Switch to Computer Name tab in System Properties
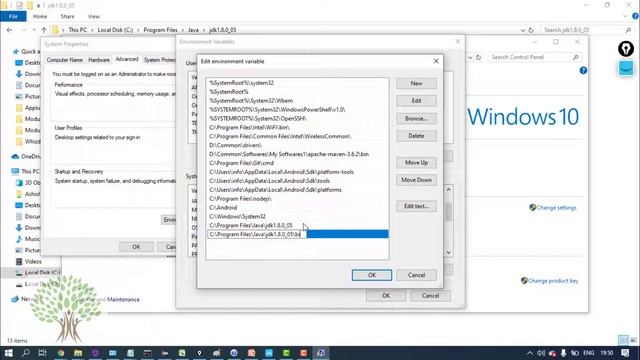 64,60
